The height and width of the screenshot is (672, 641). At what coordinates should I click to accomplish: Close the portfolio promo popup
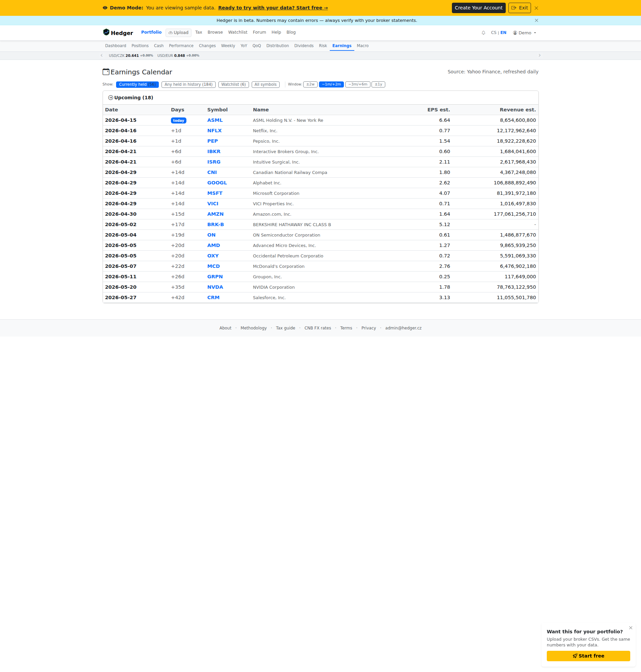(x=631, y=628)
